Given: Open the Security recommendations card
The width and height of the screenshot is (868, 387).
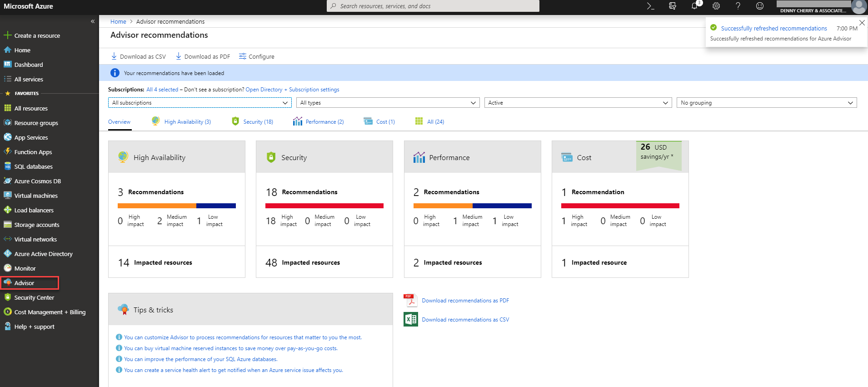Looking at the screenshot, I should [x=324, y=209].
